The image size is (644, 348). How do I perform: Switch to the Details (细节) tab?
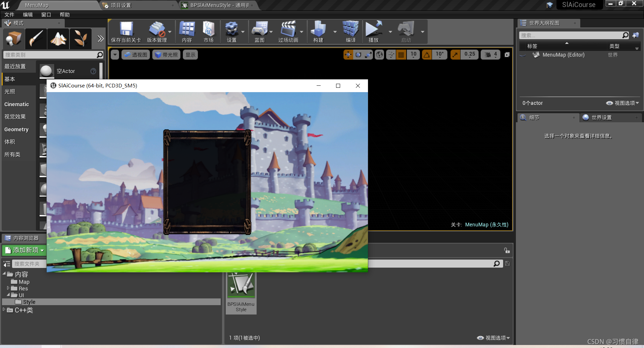coord(548,118)
